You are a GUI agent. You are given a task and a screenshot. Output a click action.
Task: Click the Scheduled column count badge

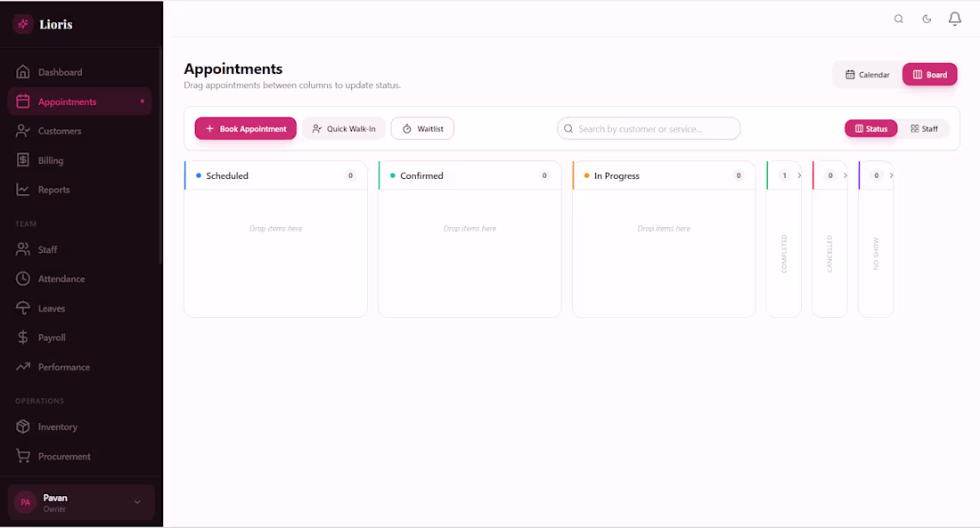[351, 175]
